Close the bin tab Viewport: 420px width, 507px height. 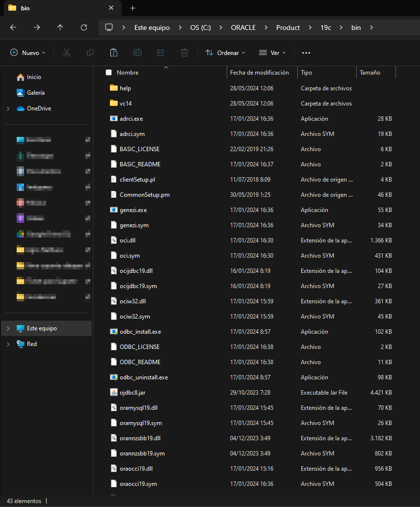pos(111,8)
